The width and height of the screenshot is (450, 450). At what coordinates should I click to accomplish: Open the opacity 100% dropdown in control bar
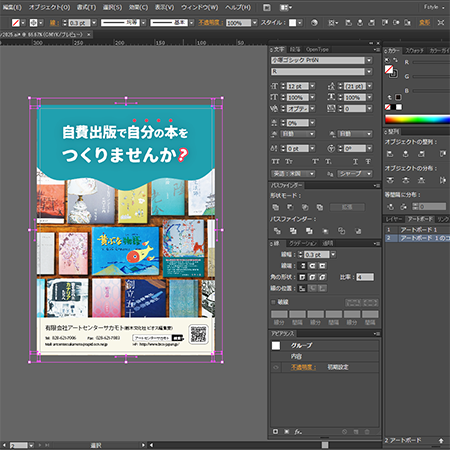pos(255,23)
